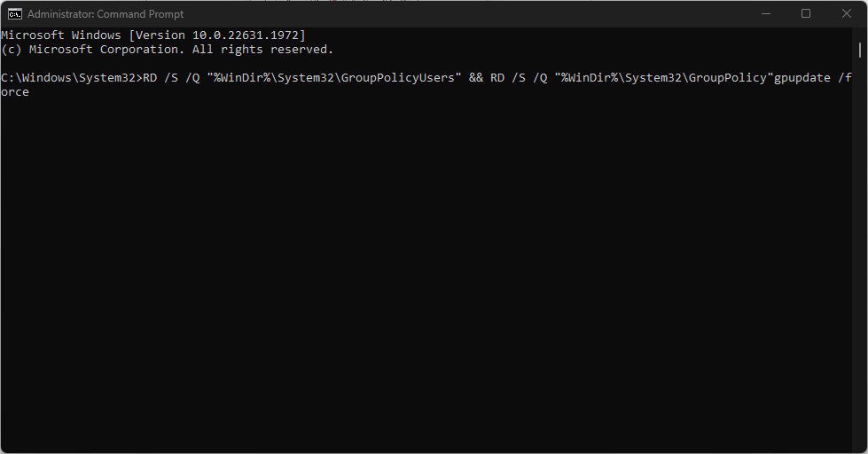
Task: Click the first "%WinDir% path segment
Action: pos(238,78)
